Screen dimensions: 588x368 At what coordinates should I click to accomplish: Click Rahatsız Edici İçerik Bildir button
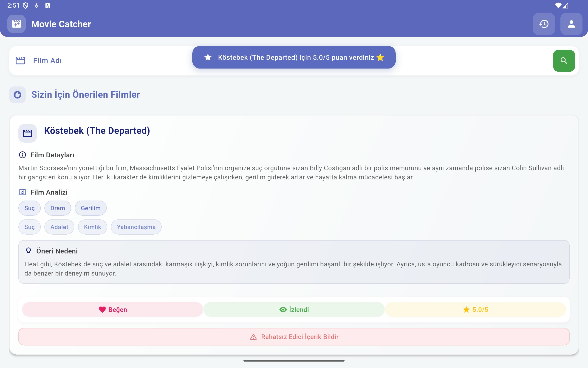coord(294,337)
